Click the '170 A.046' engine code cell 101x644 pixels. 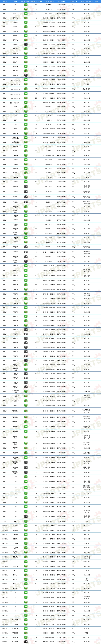(86, 84)
